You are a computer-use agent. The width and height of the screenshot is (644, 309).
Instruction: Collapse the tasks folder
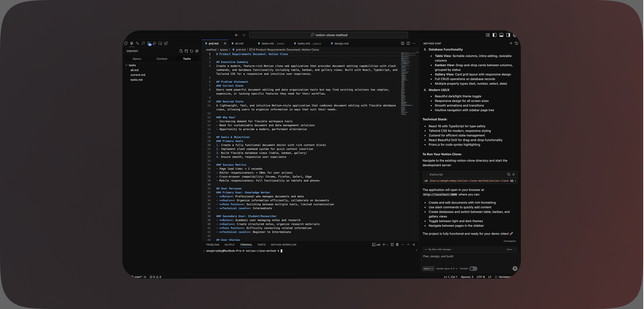point(127,65)
